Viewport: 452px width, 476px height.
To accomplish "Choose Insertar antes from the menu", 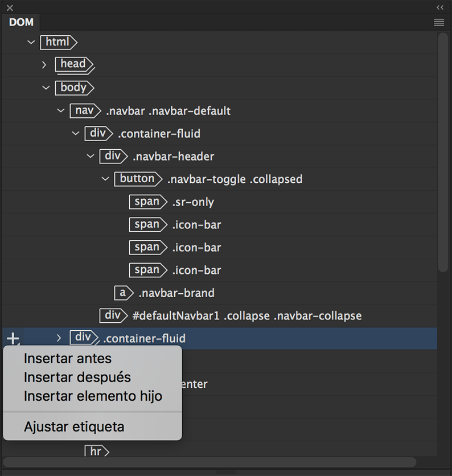I will pos(68,359).
